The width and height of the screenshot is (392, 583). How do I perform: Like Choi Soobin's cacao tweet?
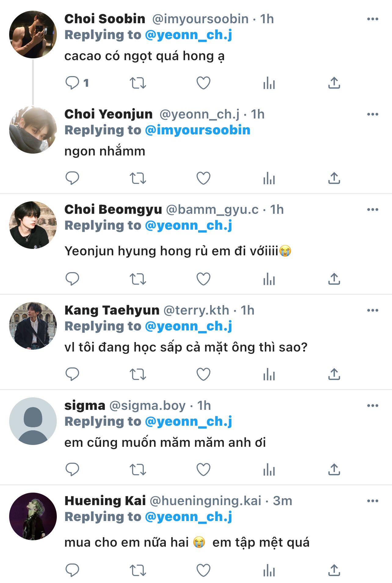[x=203, y=83]
